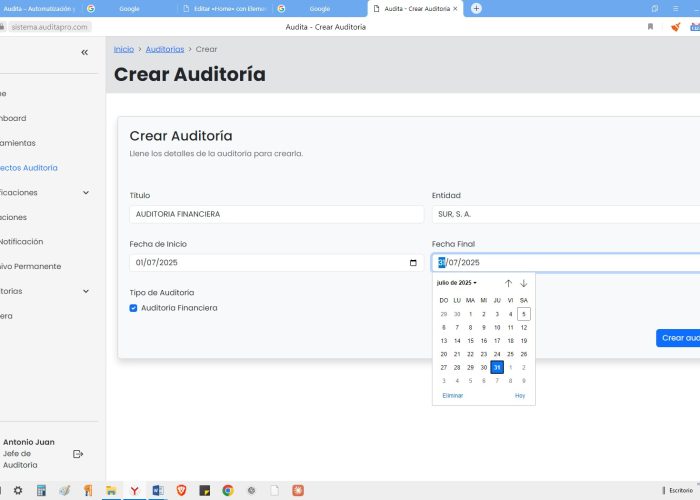Toggle the Auditoría Financiera checkbox
700x500 pixels.
133,308
